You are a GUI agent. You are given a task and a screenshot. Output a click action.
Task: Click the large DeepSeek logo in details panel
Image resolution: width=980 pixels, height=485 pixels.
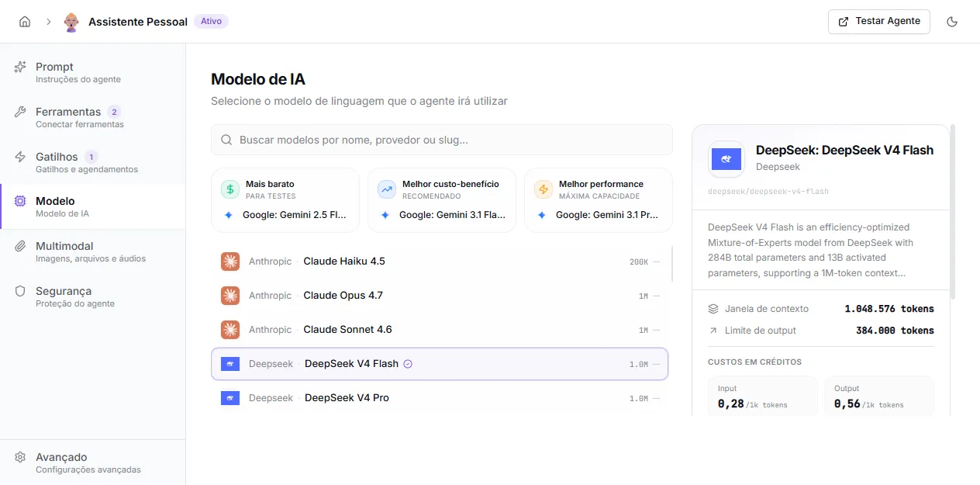pyautogui.click(x=726, y=159)
